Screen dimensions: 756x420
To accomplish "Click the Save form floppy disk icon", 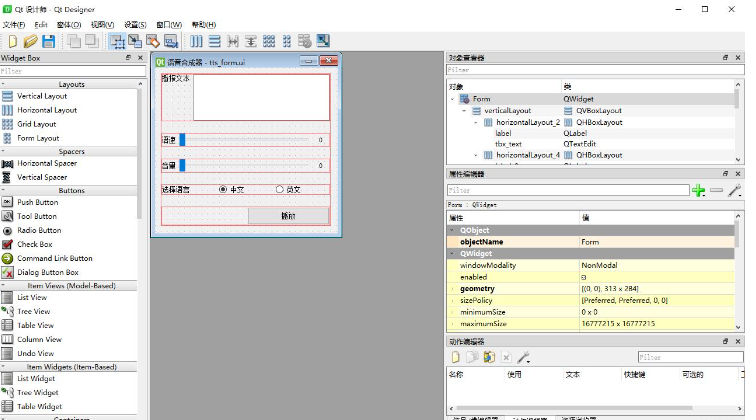I will [48, 41].
